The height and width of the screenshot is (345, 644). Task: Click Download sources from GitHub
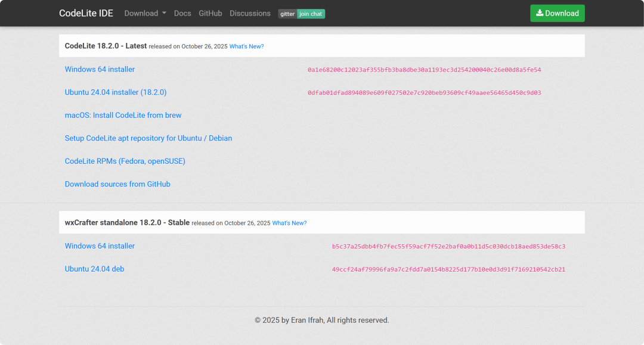[x=117, y=184]
